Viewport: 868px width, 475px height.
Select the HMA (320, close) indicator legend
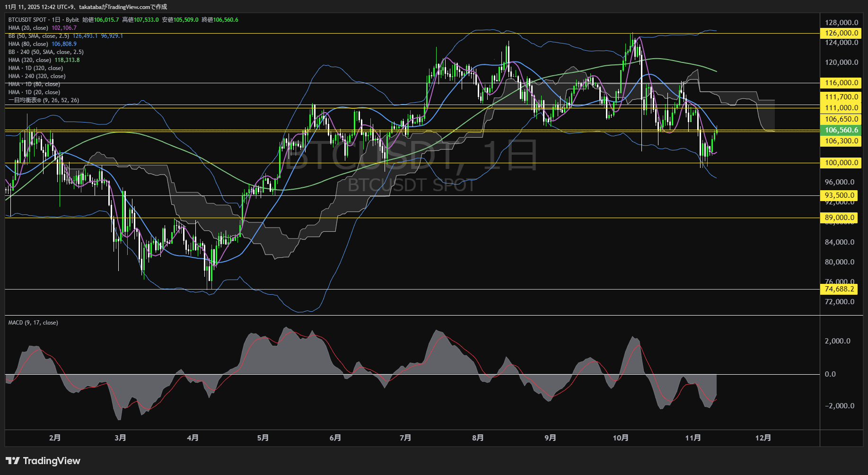click(30, 60)
